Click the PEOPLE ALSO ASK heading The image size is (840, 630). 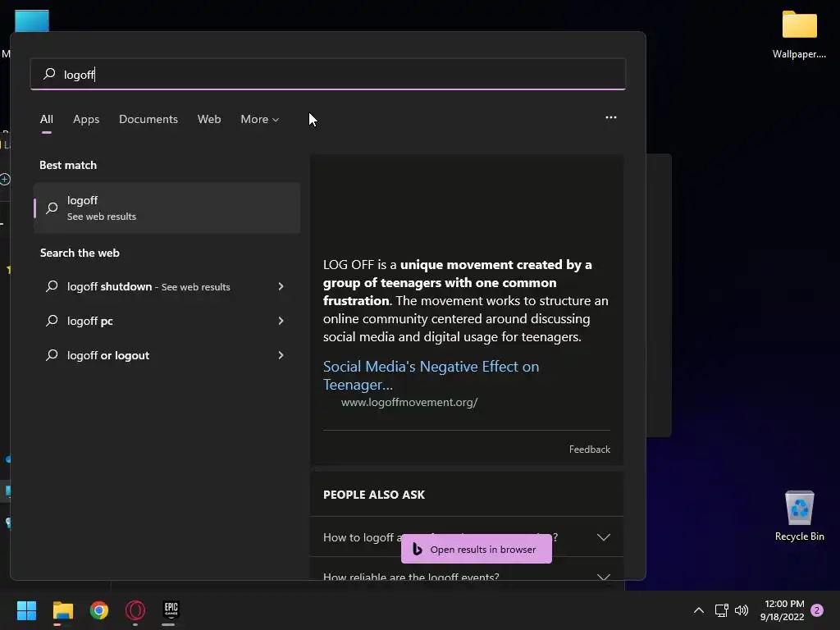pyautogui.click(x=374, y=495)
